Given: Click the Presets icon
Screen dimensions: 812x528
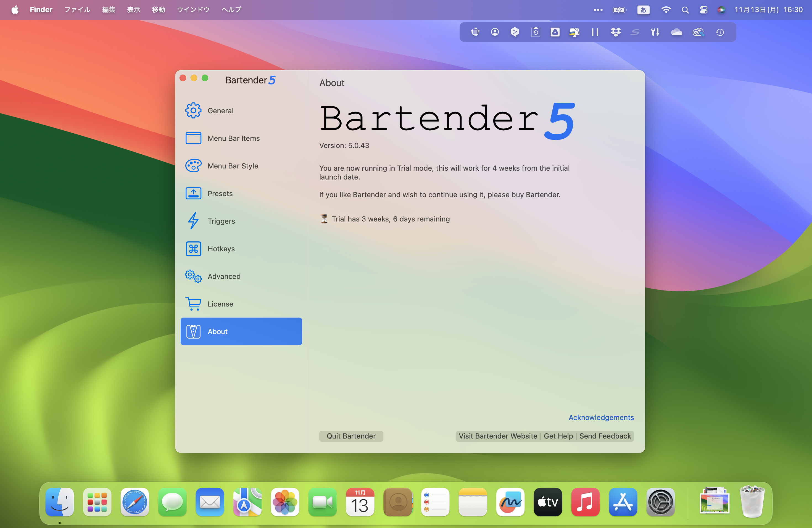Looking at the screenshot, I should [x=193, y=193].
